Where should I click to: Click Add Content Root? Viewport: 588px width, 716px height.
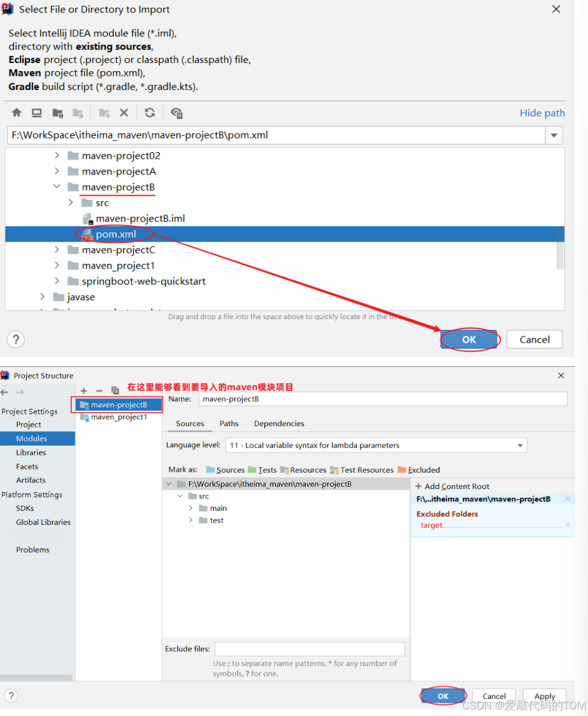(x=452, y=486)
